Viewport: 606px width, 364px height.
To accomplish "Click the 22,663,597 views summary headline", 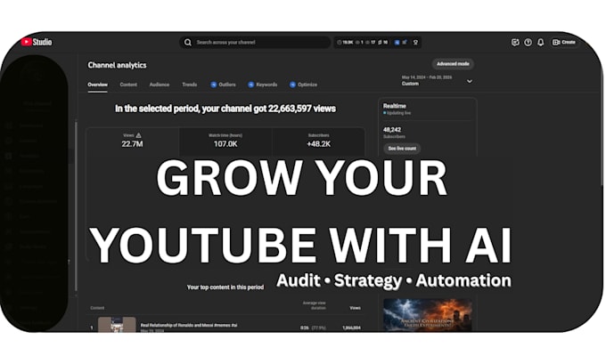I will (x=225, y=109).
